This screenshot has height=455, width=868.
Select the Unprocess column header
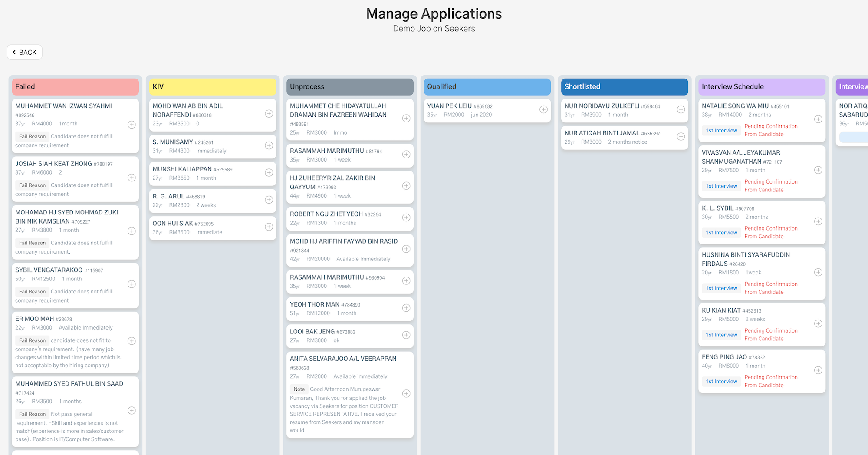(x=350, y=87)
